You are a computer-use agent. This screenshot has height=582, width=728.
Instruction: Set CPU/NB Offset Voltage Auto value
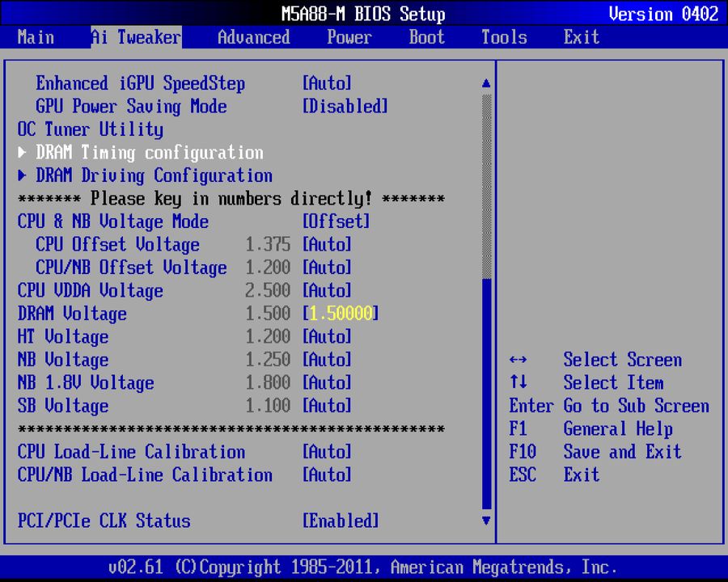[327, 268]
